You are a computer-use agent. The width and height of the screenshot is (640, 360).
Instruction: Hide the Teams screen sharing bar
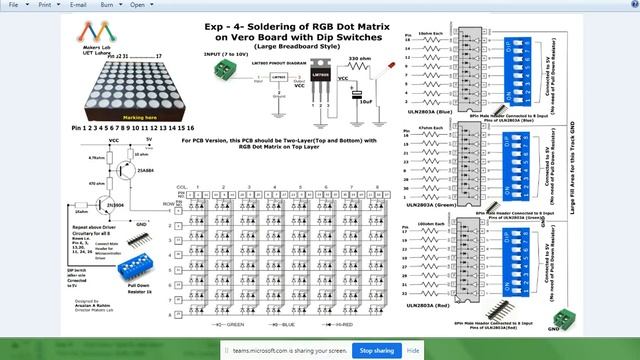tap(413, 351)
